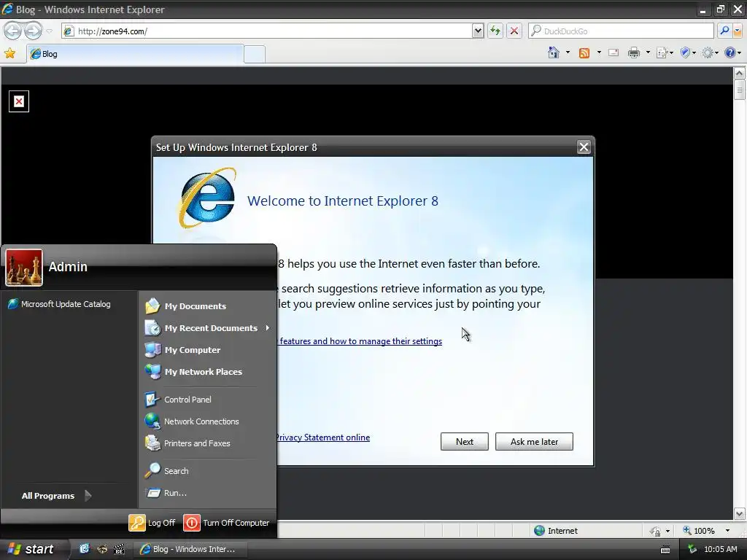Image resolution: width=747 pixels, height=560 pixels.
Task: Click the green Refresh button
Action: coord(495,31)
